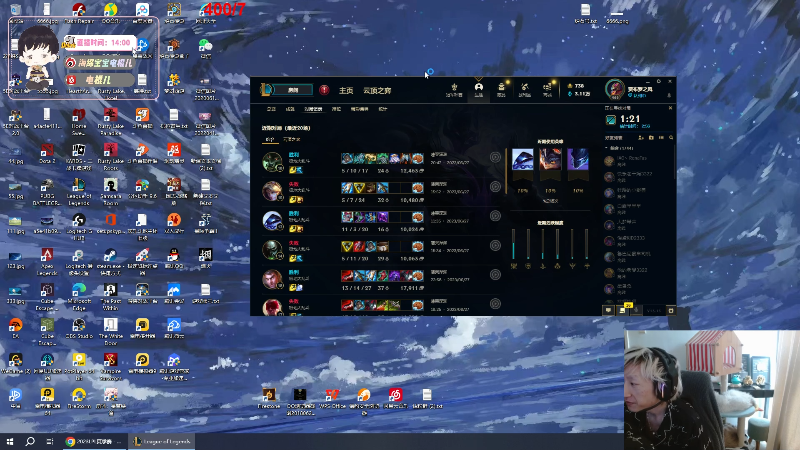
Task: Open the WeChat desktop icon
Action: 205,48
